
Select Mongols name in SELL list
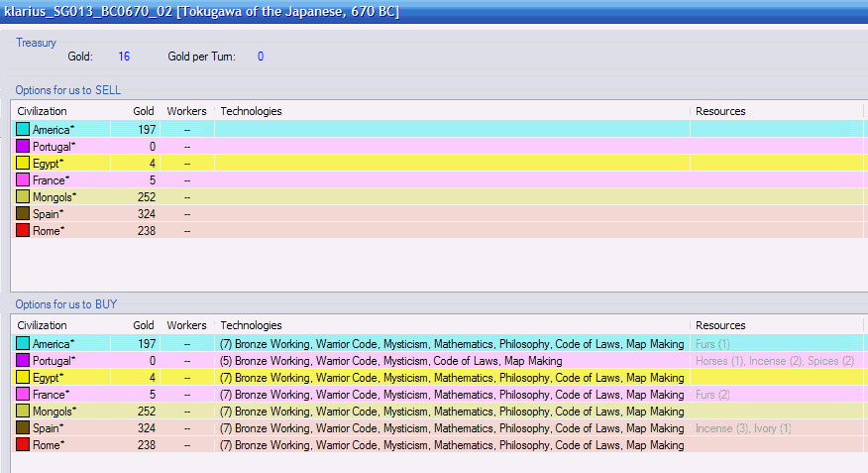point(54,197)
